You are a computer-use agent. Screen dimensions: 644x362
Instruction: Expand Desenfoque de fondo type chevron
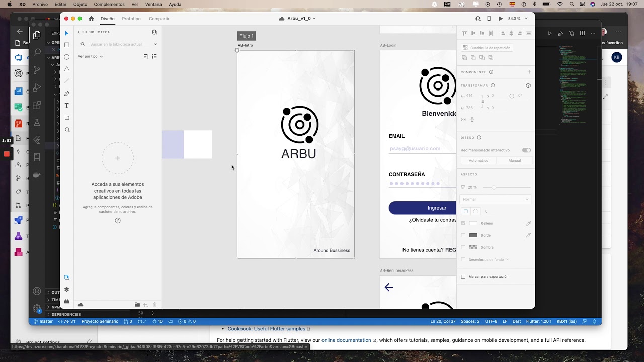(x=507, y=260)
